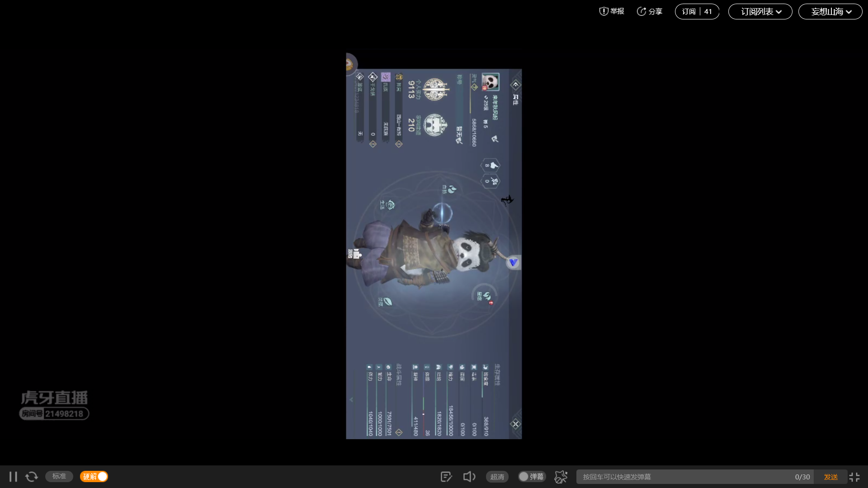
Task: Select the 标准 display mode button
Action: click(59, 476)
